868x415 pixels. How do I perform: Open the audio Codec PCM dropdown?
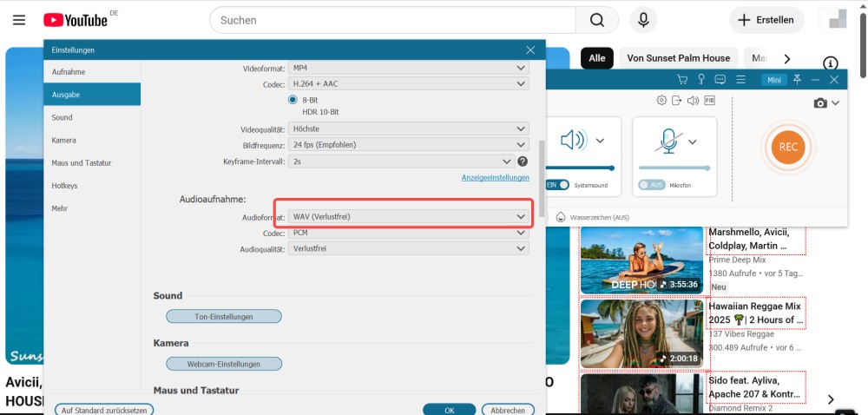(409, 233)
